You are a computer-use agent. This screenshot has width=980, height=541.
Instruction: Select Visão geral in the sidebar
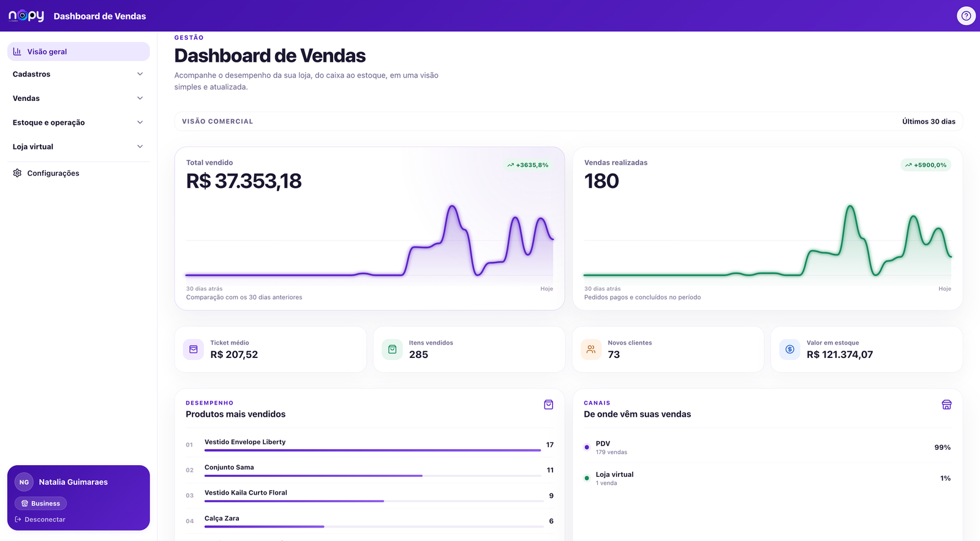(x=78, y=51)
